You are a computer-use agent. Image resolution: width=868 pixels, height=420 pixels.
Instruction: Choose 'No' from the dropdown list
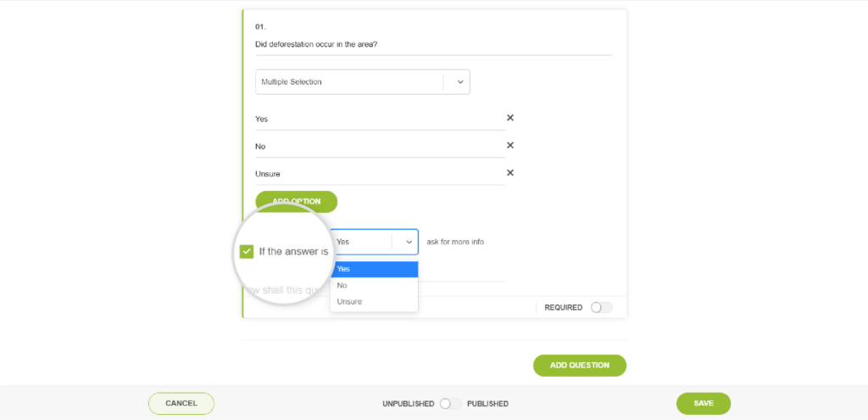point(374,285)
